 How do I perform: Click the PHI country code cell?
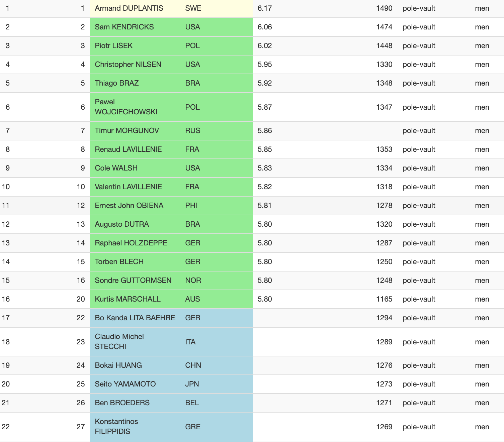coord(191,206)
